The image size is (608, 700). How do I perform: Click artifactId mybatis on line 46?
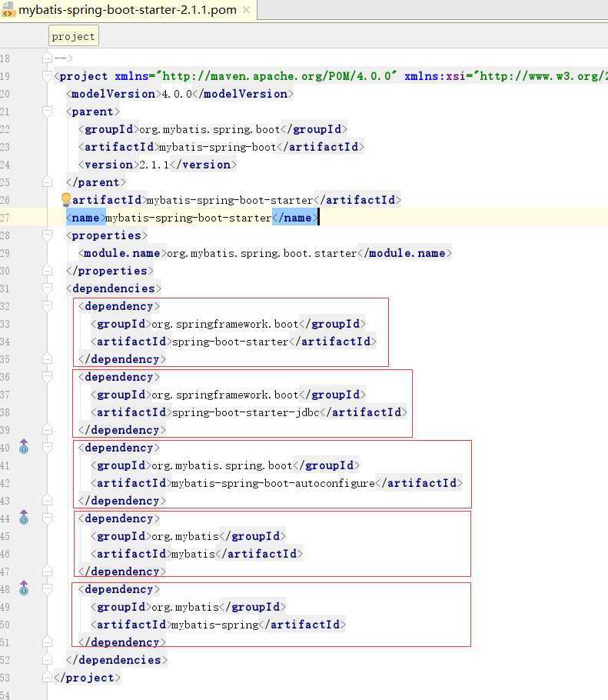click(194, 554)
